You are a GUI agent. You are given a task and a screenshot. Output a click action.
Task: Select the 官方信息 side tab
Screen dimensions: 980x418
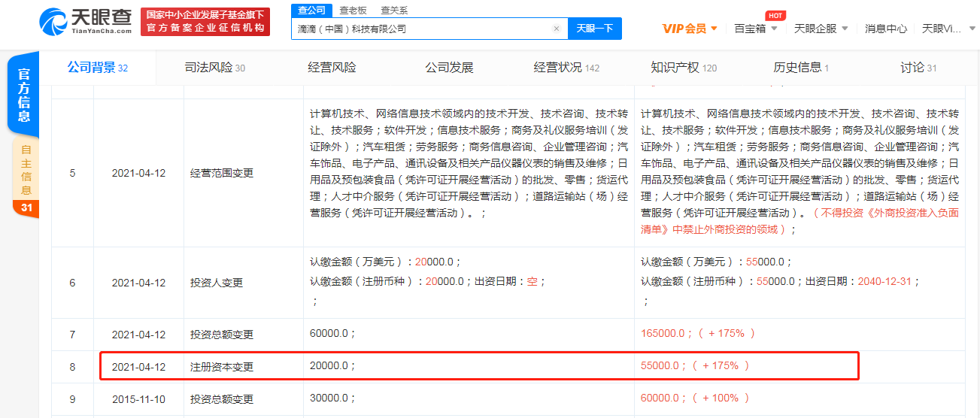[24, 95]
